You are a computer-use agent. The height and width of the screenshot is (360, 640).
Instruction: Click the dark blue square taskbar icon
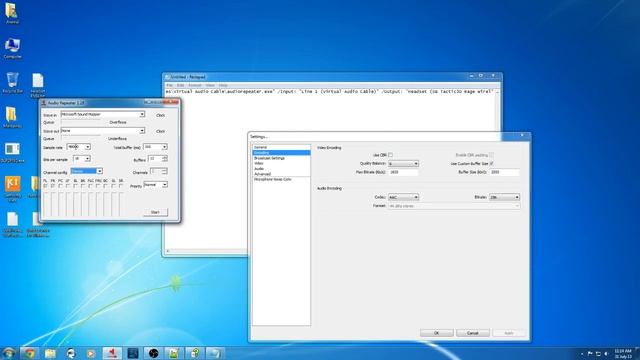click(133, 353)
